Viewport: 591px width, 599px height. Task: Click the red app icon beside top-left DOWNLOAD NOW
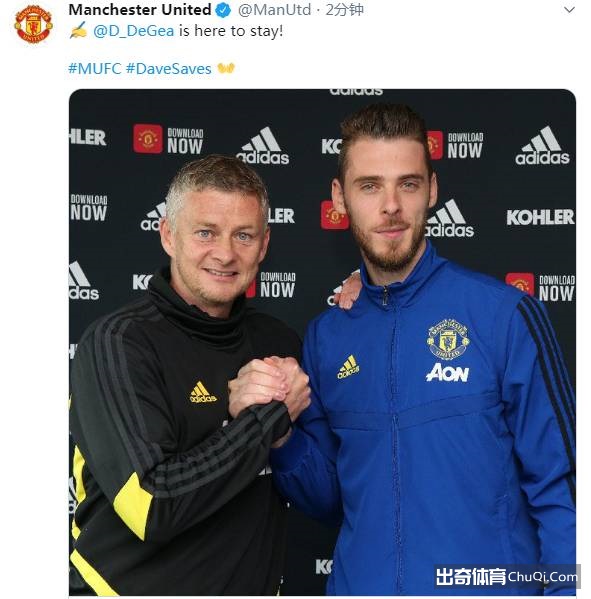(x=148, y=138)
